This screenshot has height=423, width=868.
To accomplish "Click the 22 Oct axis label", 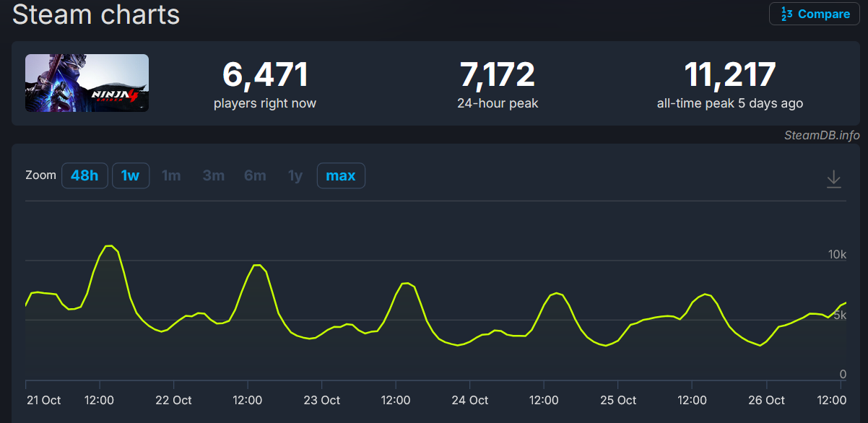I will pos(173,400).
